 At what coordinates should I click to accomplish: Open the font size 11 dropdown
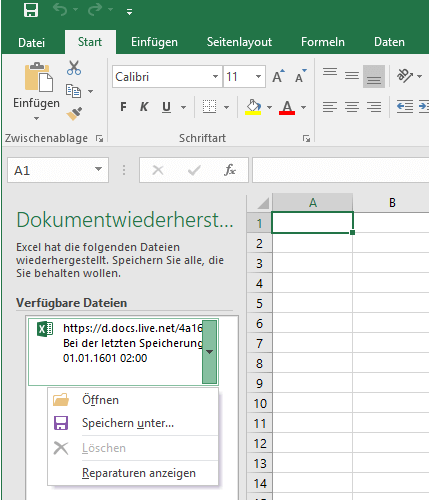[x=258, y=77]
